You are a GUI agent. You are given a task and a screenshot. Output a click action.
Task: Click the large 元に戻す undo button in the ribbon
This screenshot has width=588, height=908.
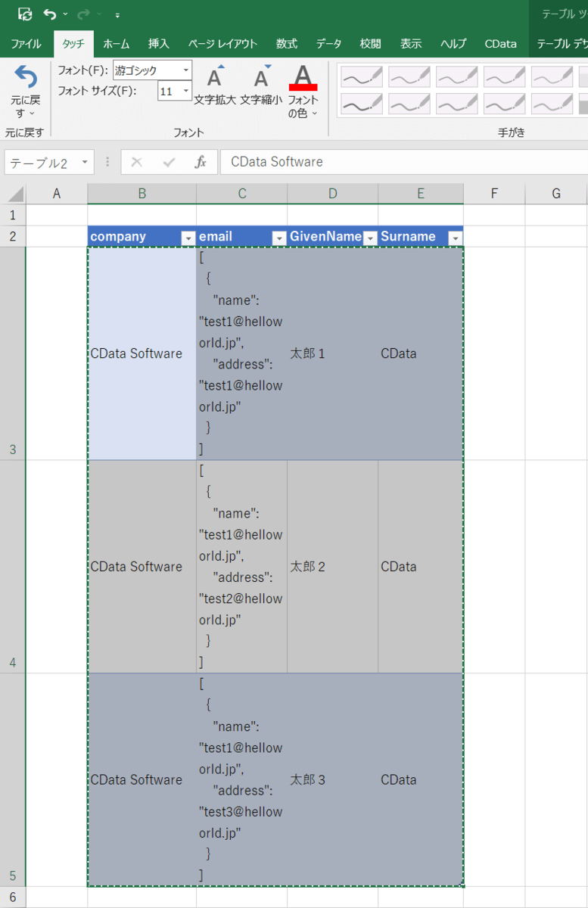click(x=26, y=92)
